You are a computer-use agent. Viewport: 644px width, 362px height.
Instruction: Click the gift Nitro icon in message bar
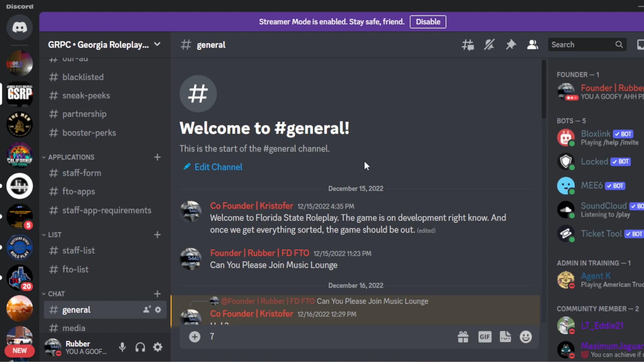(x=463, y=337)
